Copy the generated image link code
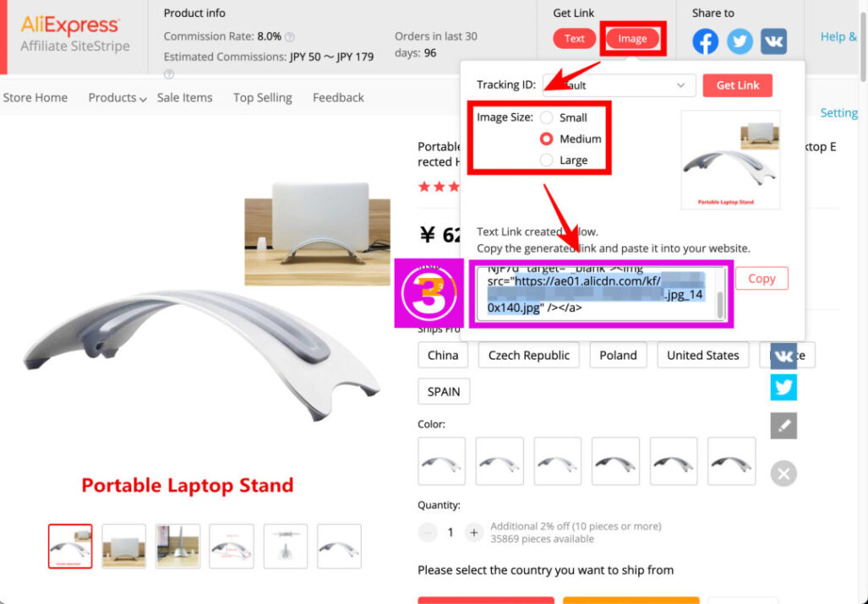 (x=762, y=279)
